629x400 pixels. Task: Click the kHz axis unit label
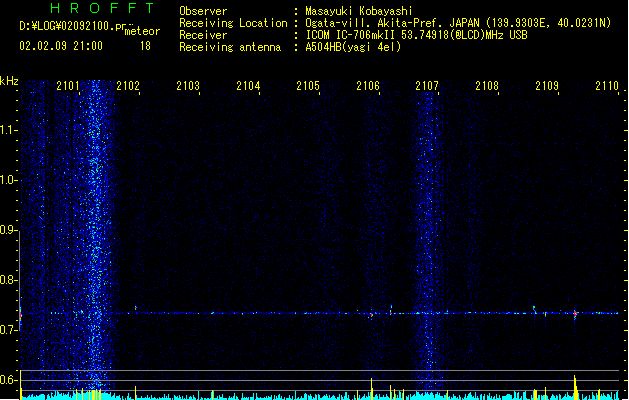(9, 81)
